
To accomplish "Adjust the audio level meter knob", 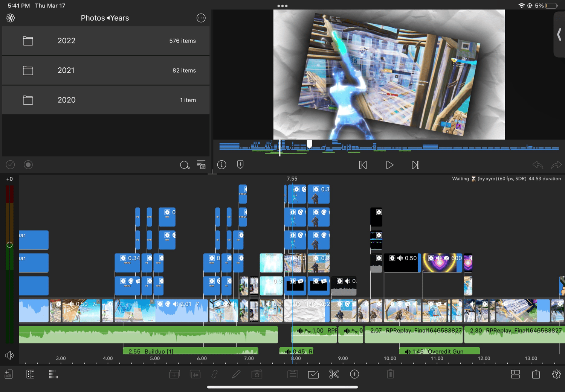I will point(9,245).
